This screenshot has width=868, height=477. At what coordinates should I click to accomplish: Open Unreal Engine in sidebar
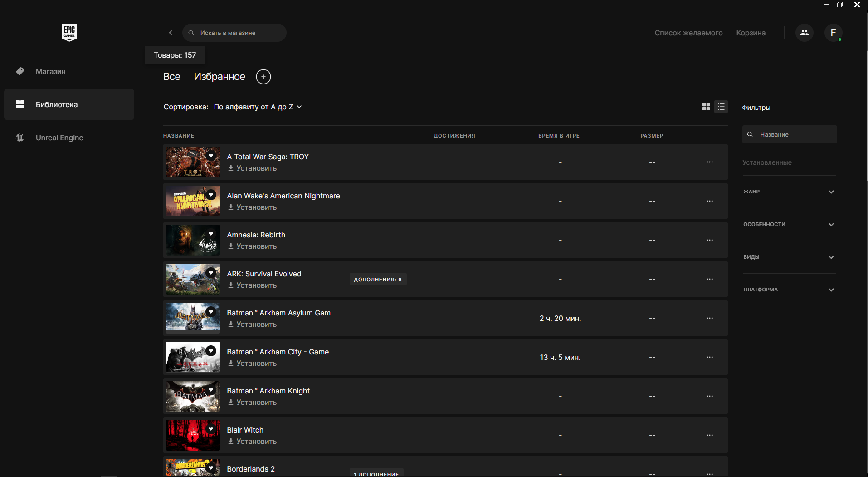click(69, 138)
